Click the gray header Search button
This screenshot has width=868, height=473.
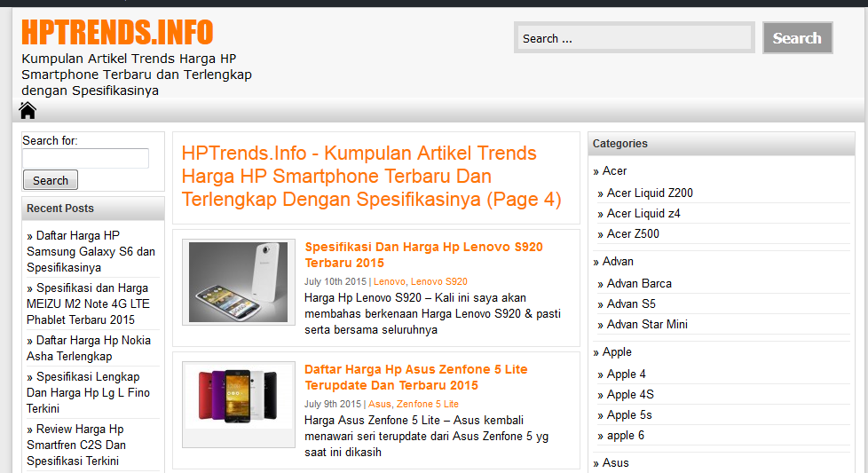pyautogui.click(x=797, y=37)
